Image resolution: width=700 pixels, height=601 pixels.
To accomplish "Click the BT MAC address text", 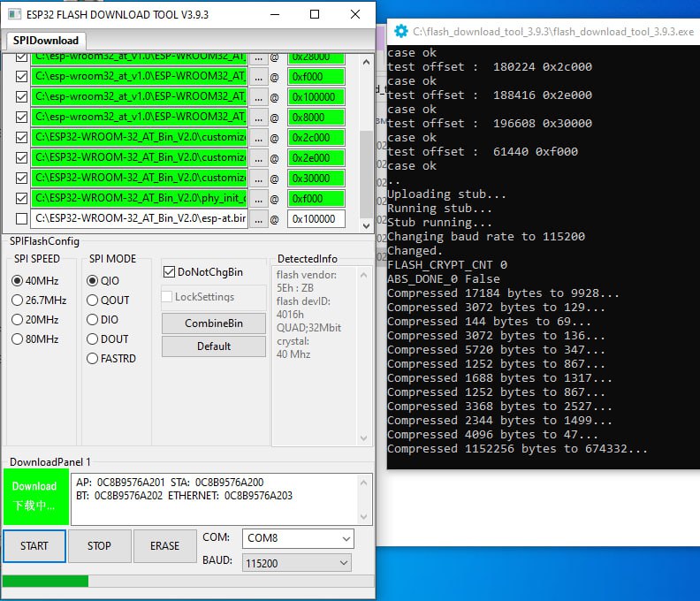I will click(x=119, y=496).
